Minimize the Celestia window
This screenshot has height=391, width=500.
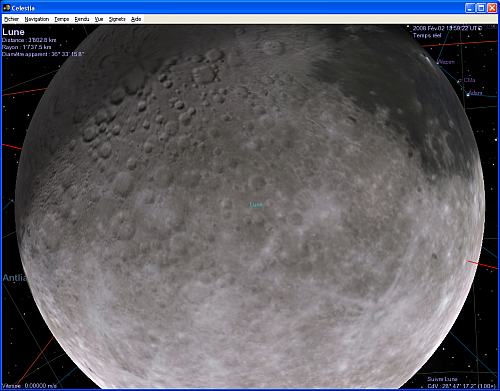point(470,8)
